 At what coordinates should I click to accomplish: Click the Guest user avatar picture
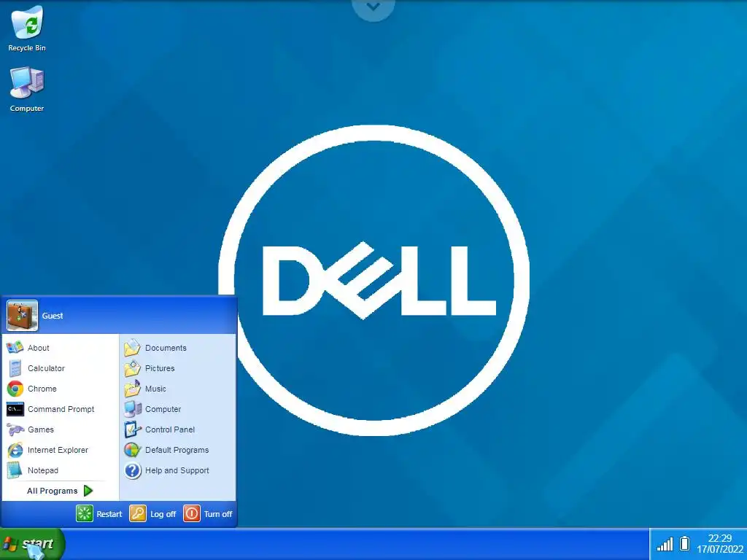[23, 316]
